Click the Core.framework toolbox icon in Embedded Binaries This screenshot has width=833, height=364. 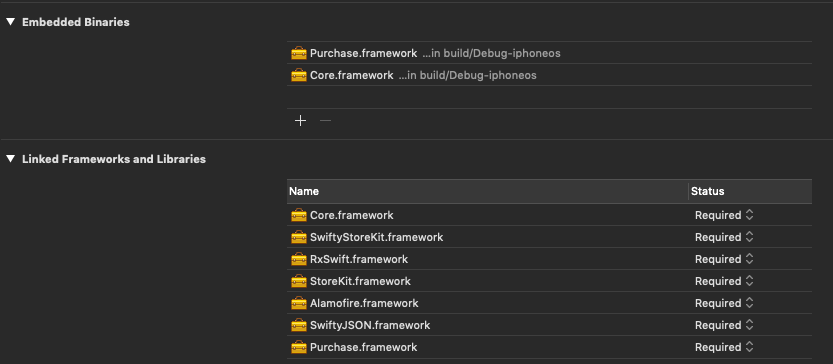299,75
